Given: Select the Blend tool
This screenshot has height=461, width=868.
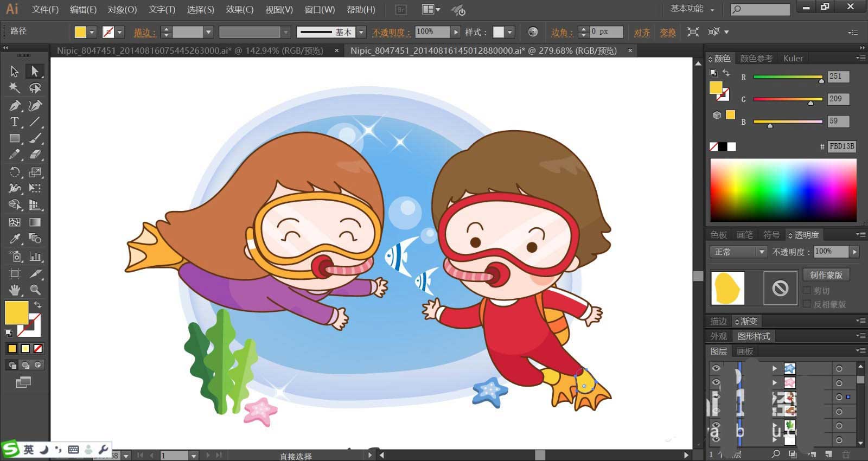Looking at the screenshot, I should click(35, 239).
